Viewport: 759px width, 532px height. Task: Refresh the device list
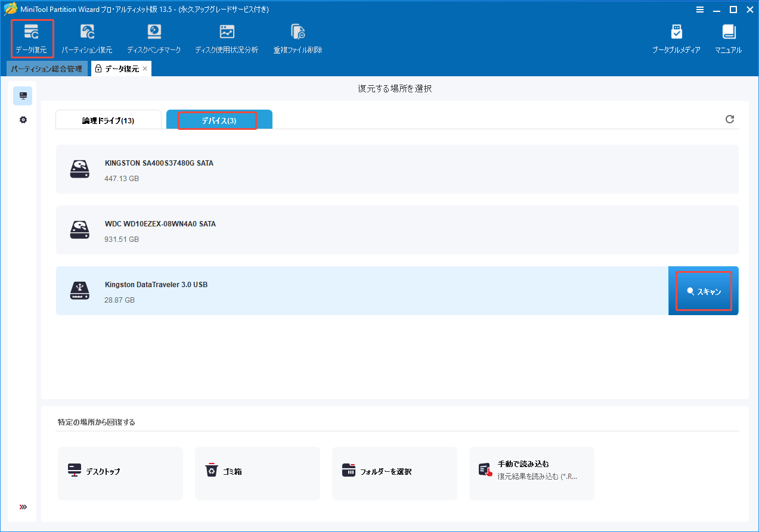pyautogui.click(x=730, y=119)
